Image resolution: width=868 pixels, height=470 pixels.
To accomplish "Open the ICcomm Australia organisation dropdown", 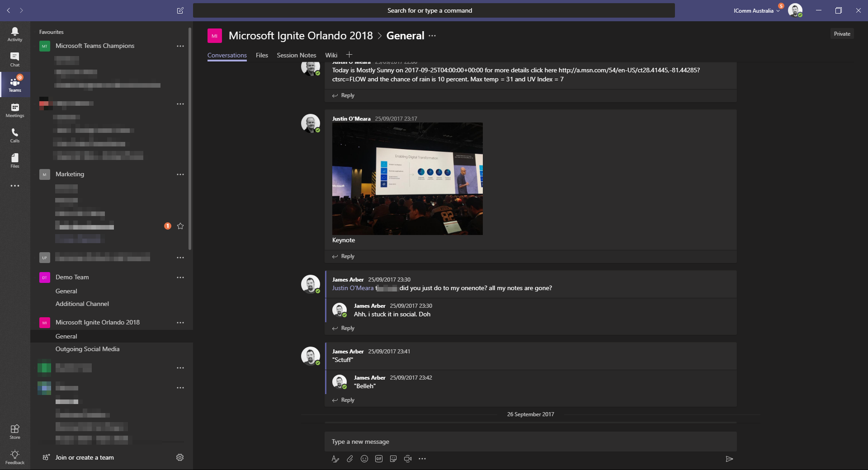I will (x=756, y=10).
